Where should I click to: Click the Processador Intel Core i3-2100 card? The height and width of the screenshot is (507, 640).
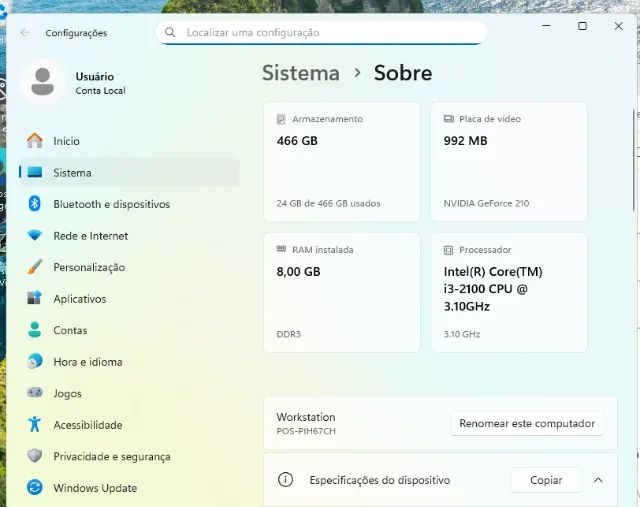(509, 293)
